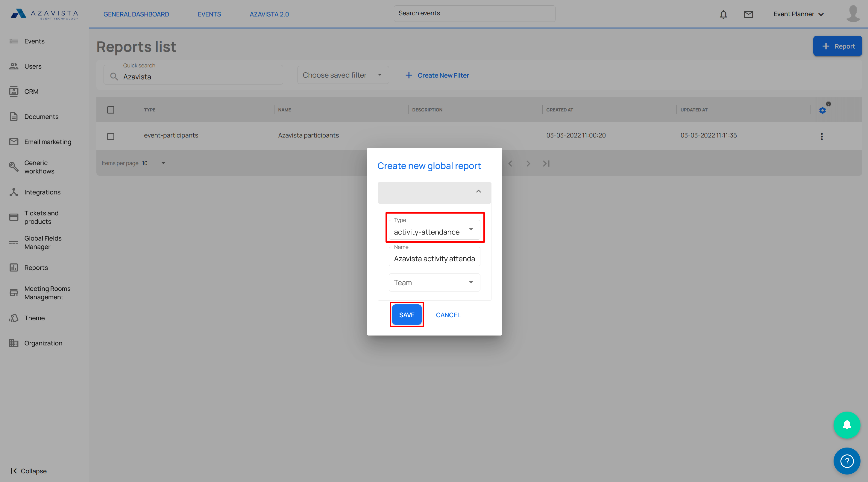
Task: Click the Meeting Rooms Management icon
Action: pos(13,293)
